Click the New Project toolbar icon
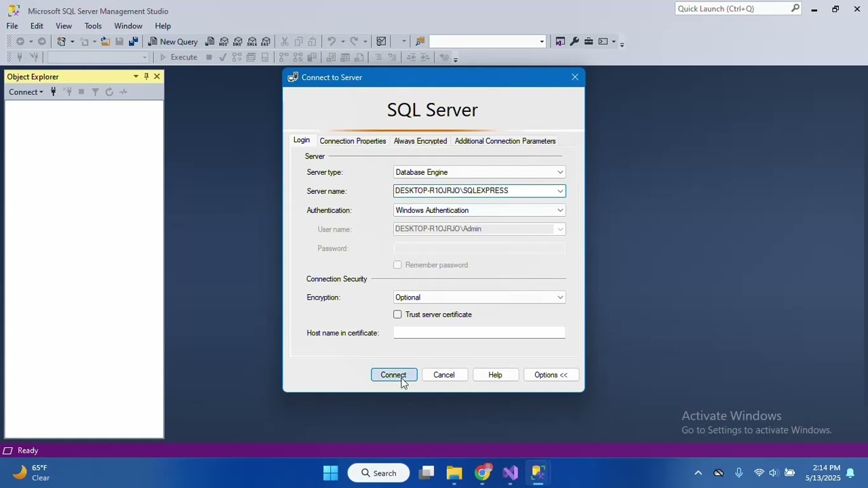The image size is (868, 488). [61, 41]
